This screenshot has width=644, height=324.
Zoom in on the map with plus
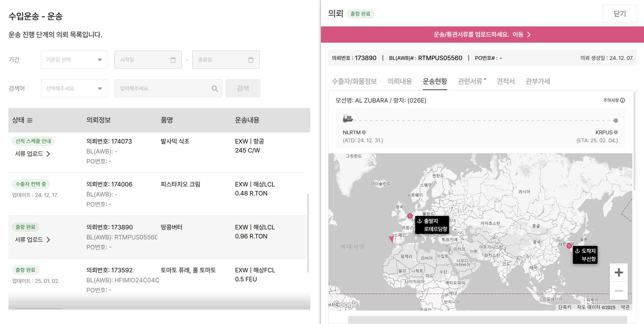click(619, 272)
